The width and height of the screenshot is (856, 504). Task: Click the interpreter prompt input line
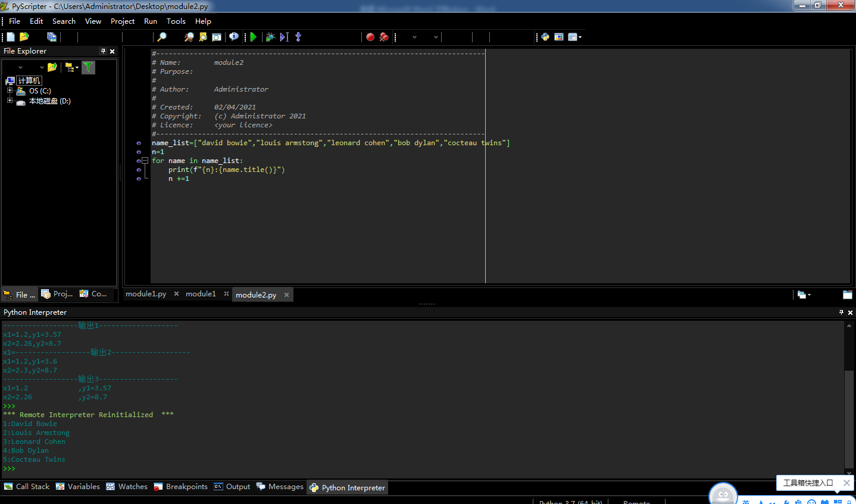[423, 469]
